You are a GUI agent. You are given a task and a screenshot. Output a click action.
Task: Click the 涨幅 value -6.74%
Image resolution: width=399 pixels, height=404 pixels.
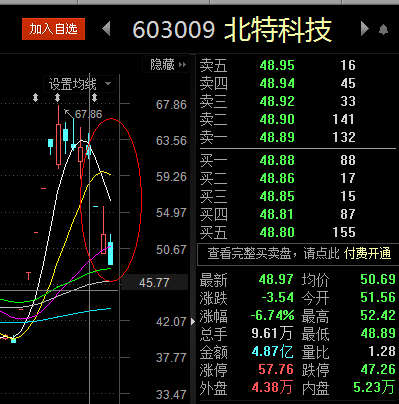[273, 315]
